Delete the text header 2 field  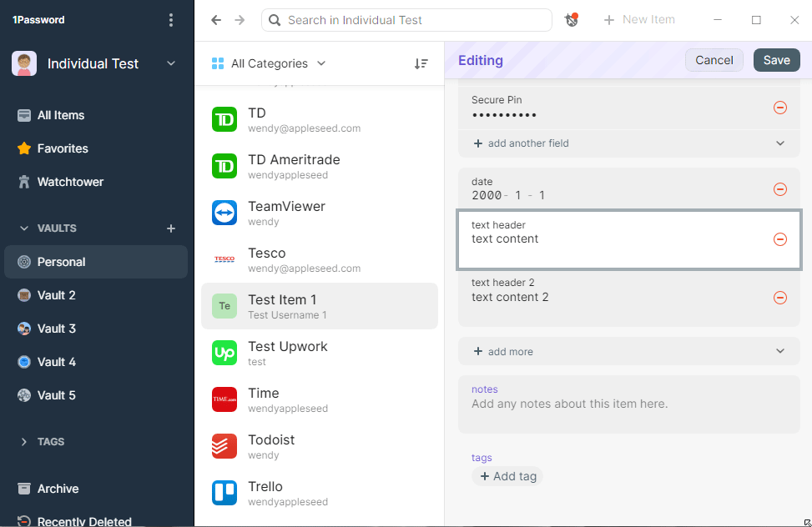[780, 298]
